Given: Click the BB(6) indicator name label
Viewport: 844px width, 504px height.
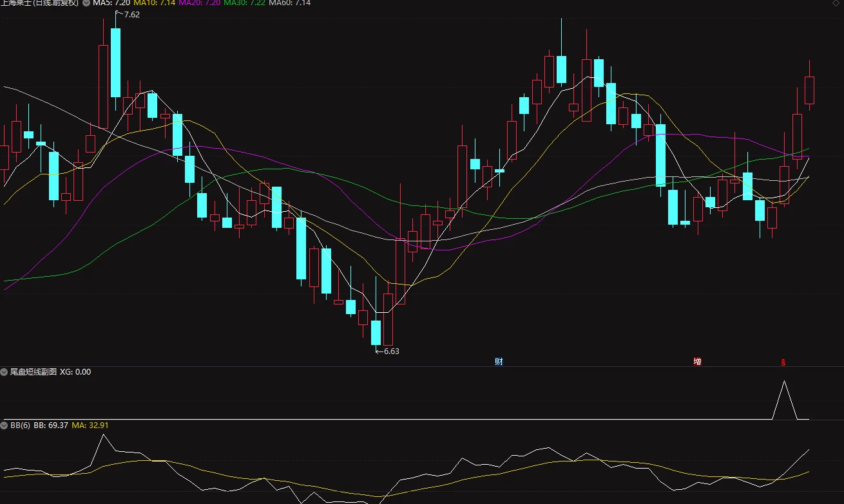Looking at the screenshot, I should click(x=20, y=425).
